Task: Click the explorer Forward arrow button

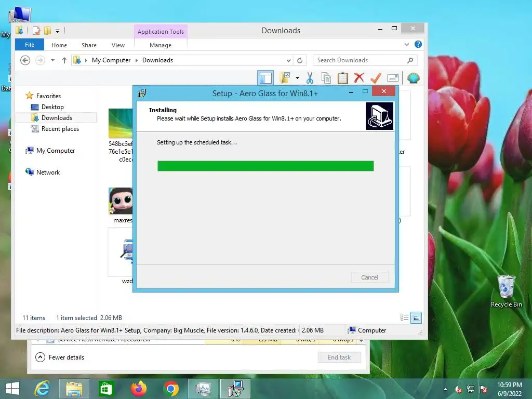Action: (40, 60)
